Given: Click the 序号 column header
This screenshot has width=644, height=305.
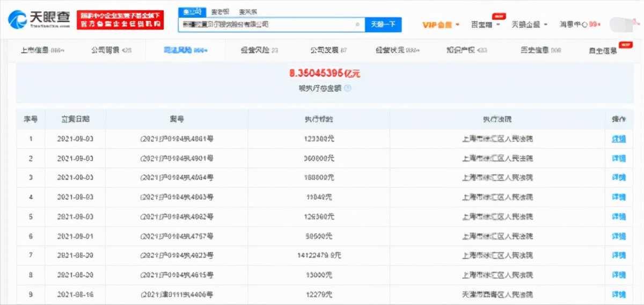Looking at the screenshot, I should [30, 119].
